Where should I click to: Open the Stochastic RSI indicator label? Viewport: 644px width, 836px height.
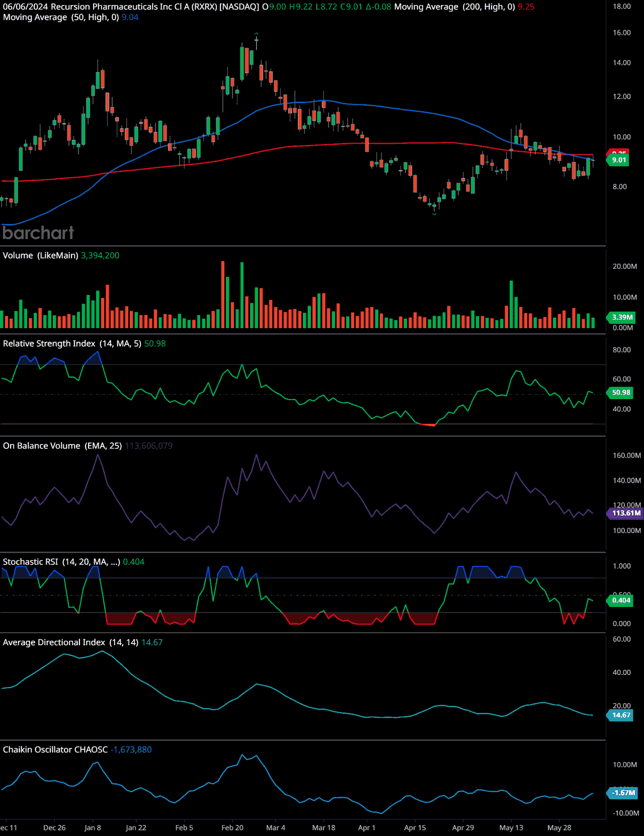[61, 562]
